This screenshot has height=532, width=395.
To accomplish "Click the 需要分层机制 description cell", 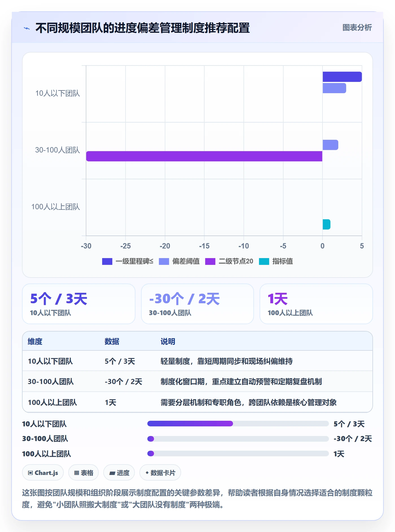I will (249, 402).
